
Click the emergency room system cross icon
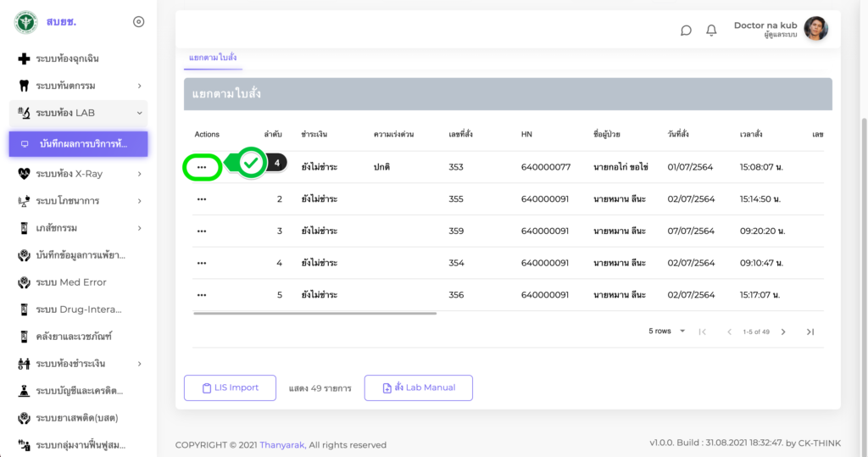pyautogui.click(x=24, y=59)
